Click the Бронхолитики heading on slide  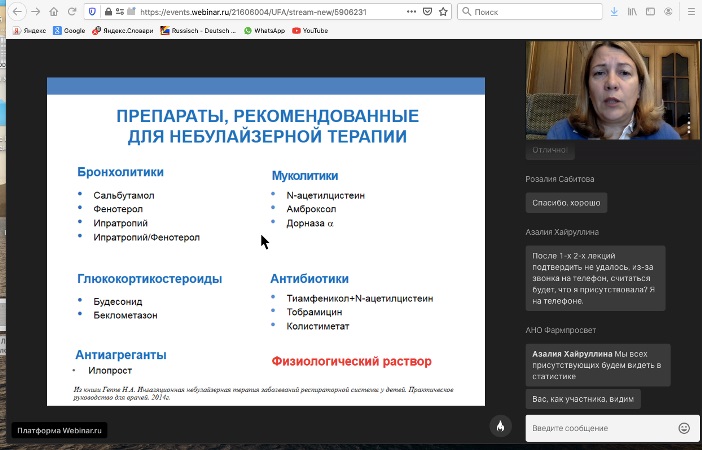(120, 172)
